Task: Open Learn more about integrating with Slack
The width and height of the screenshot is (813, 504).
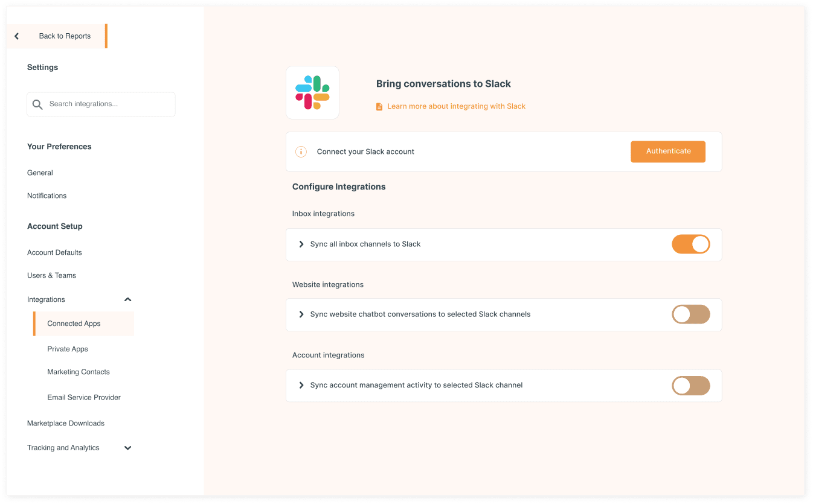Action: coord(456,106)
